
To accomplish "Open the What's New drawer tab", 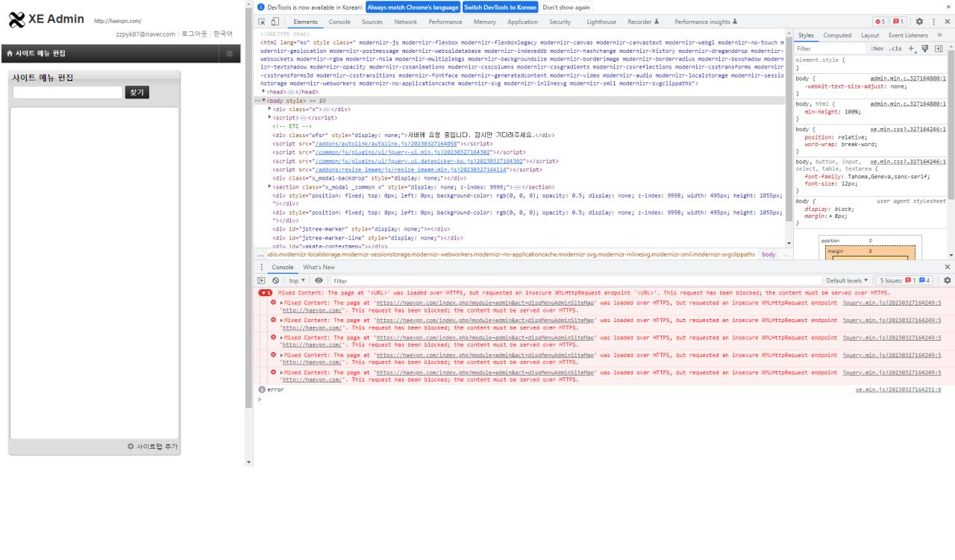I will (x=319, y=267).
